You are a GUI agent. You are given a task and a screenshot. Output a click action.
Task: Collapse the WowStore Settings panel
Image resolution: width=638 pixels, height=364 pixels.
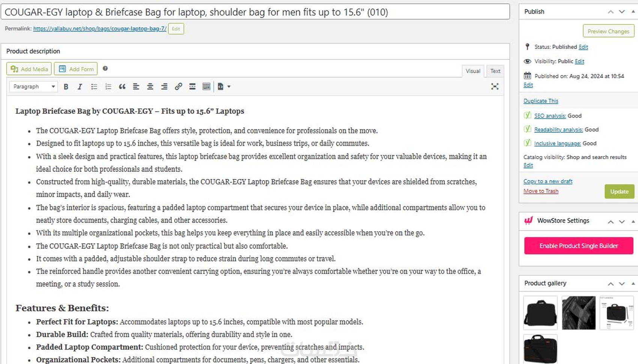tap(633, 222)
